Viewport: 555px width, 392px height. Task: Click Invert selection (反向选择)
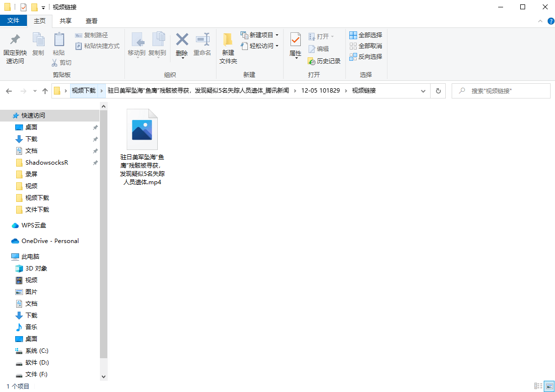[365, 57]
